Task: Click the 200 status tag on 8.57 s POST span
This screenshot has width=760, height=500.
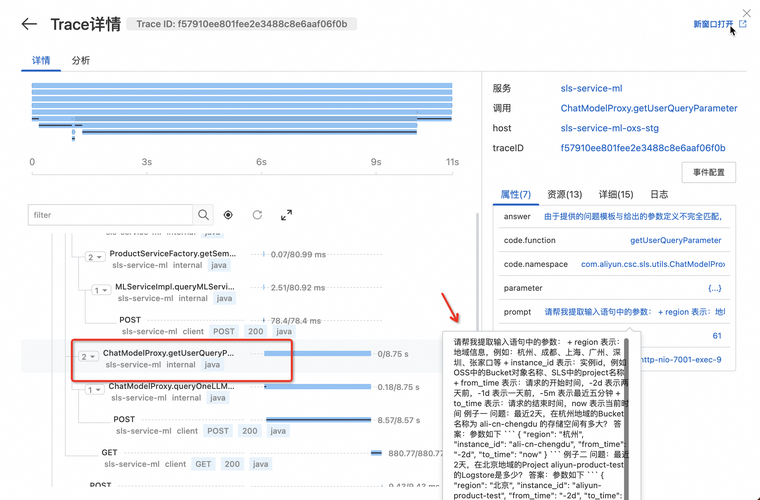Action: tap(250, 431)
